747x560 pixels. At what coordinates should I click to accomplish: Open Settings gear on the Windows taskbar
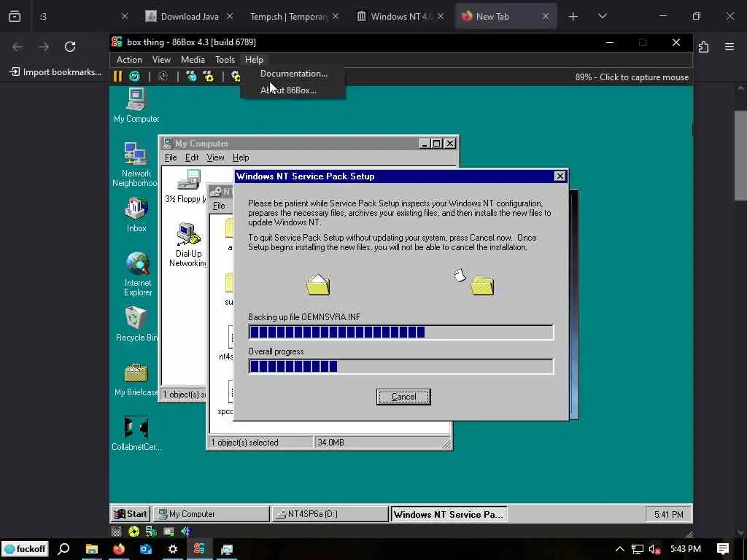(x=172, y=548)
